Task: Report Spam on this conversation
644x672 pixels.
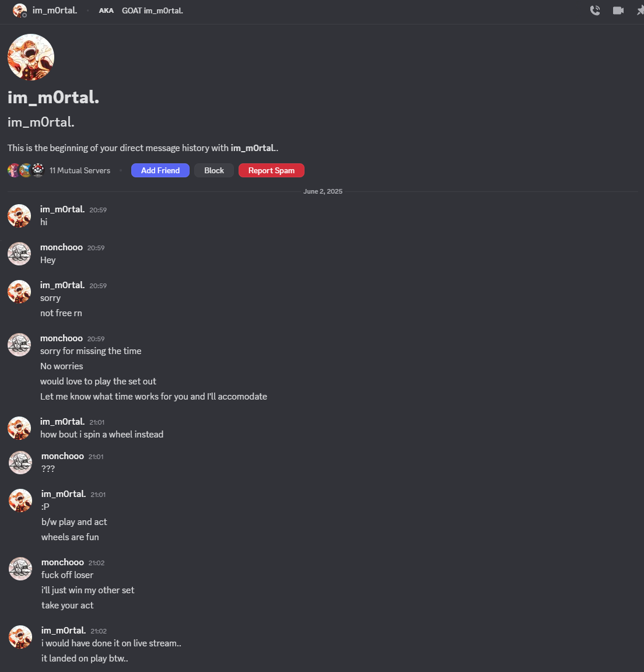Action: tap(271, 170)
